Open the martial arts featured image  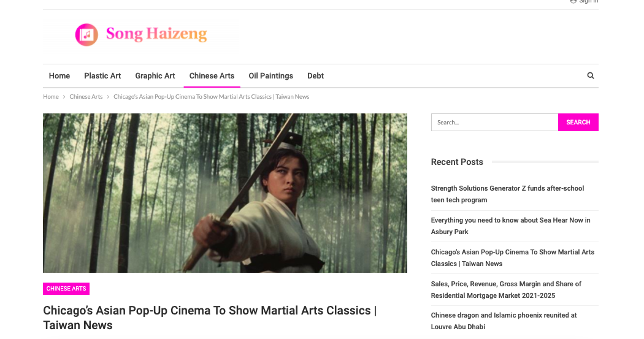click(225, 193)
